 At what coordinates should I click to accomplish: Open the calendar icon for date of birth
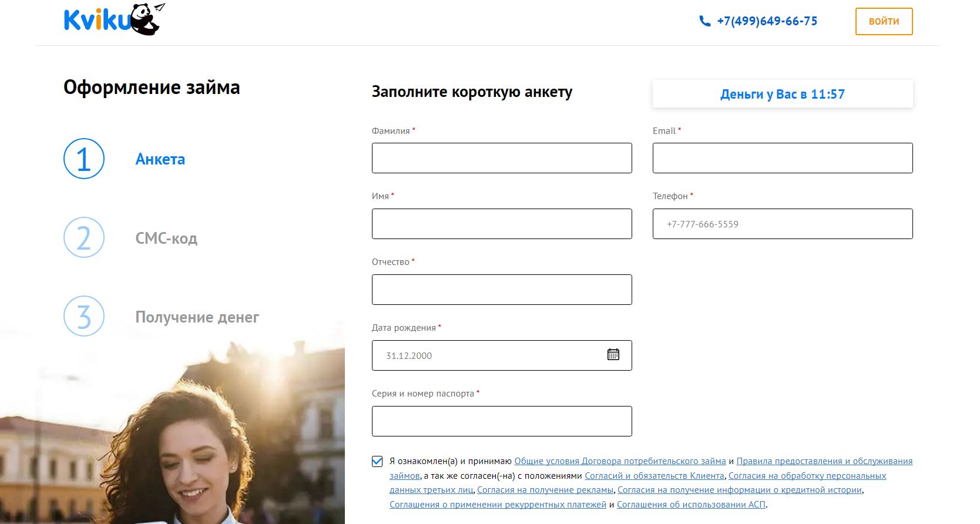613,355
